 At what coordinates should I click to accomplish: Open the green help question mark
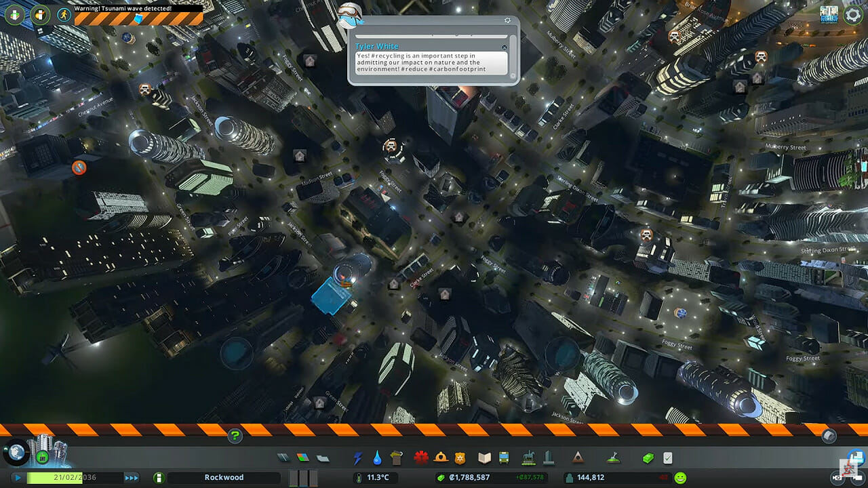235,436
